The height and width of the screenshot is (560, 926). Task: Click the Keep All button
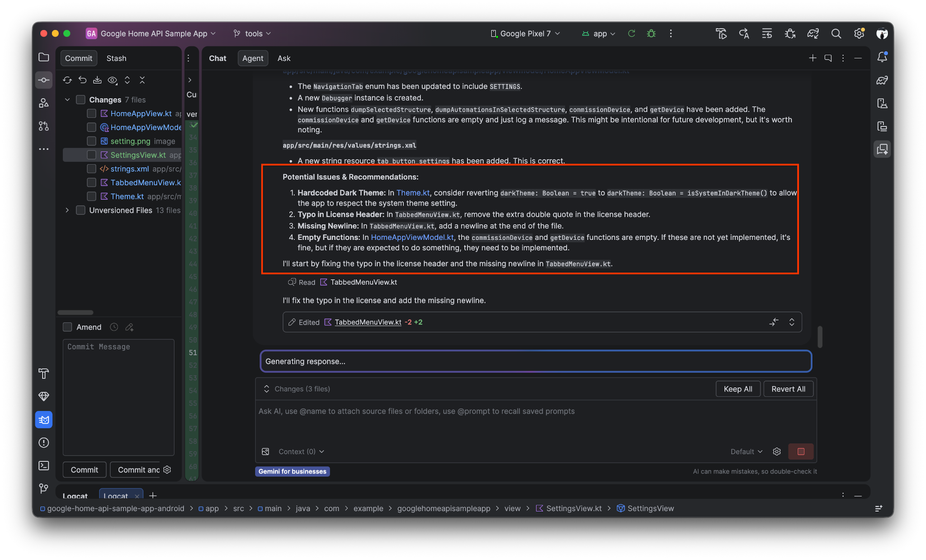(738, 389)
